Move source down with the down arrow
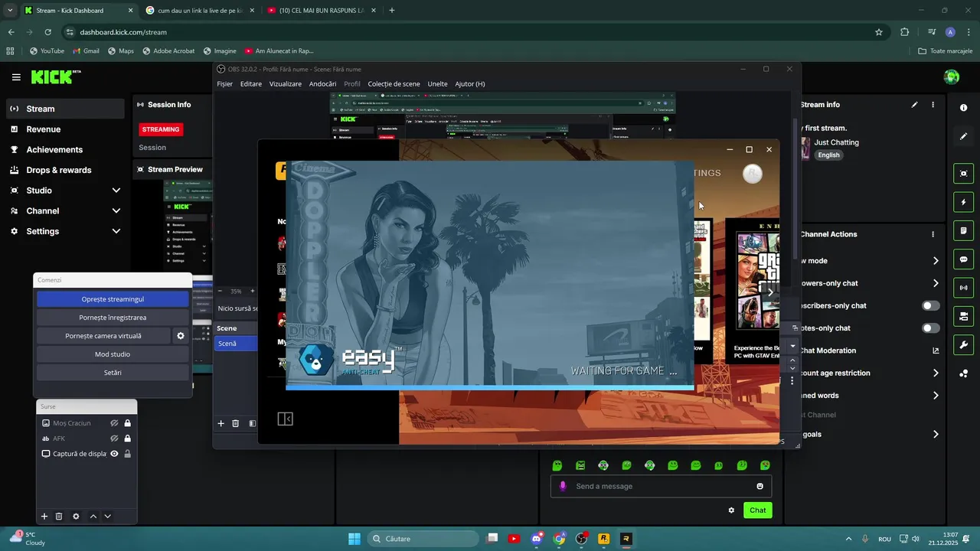This screenshot has width=980, height=551. click(x=107, y=517)
